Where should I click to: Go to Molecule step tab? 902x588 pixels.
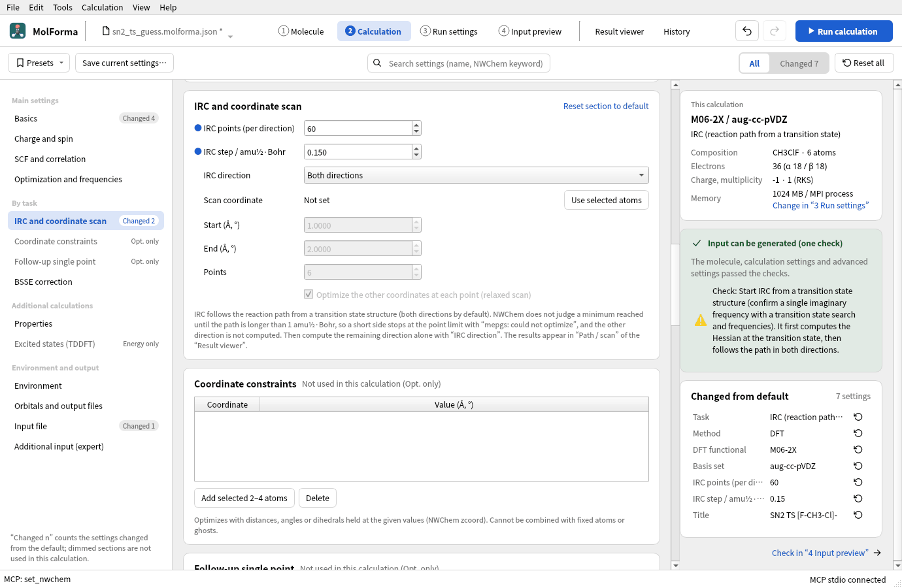coord(301,31)
